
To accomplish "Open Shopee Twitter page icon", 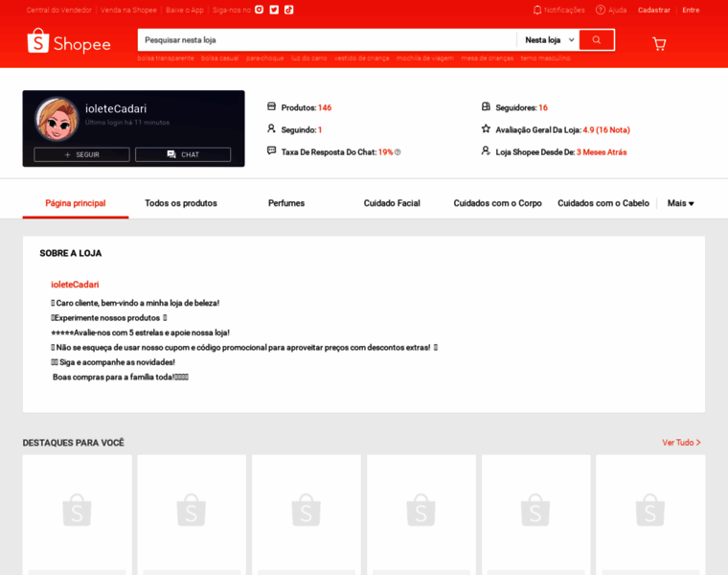I will click(274, 10).
